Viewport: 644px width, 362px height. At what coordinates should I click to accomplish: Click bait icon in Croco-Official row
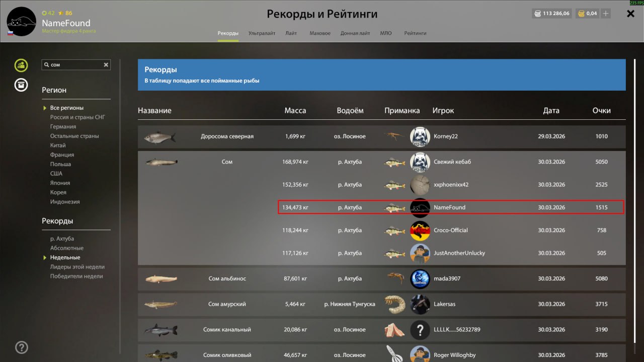pos(395,231)
